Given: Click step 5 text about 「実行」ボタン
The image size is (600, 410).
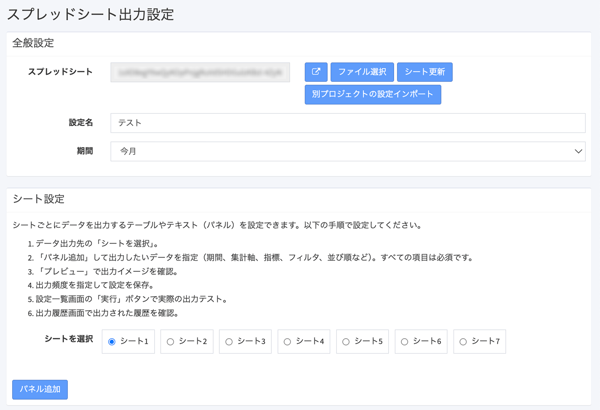Looking at the screenshot, I should [127, 299].
